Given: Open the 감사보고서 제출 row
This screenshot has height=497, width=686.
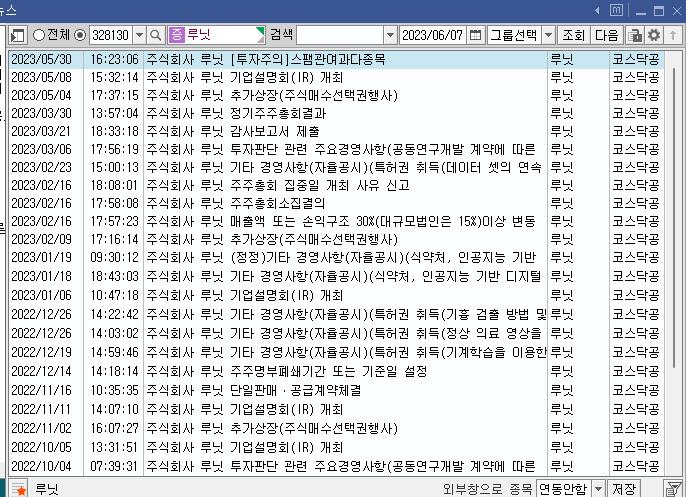Looking at the screenshot, I should click(336, 131).
